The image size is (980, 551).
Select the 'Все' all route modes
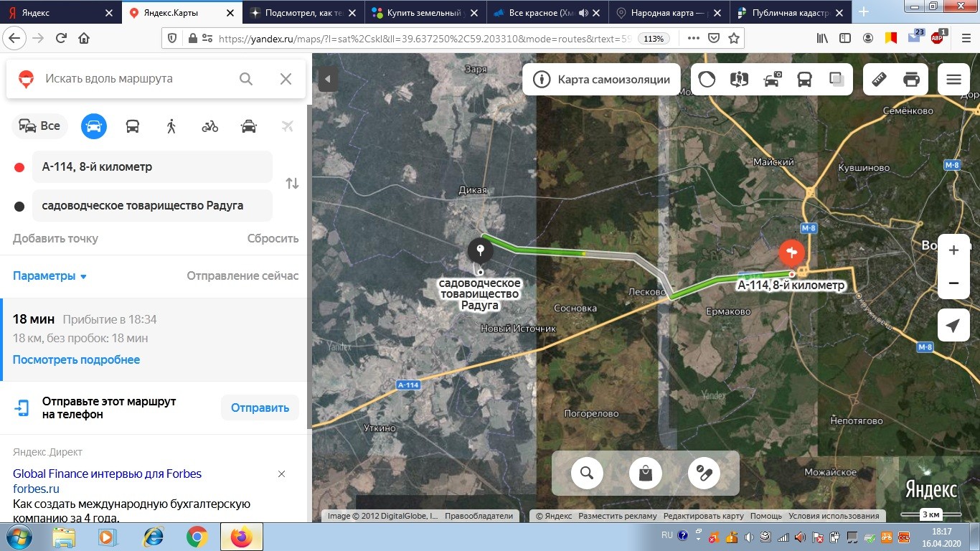pyautogui.click(x=40, y=126)
